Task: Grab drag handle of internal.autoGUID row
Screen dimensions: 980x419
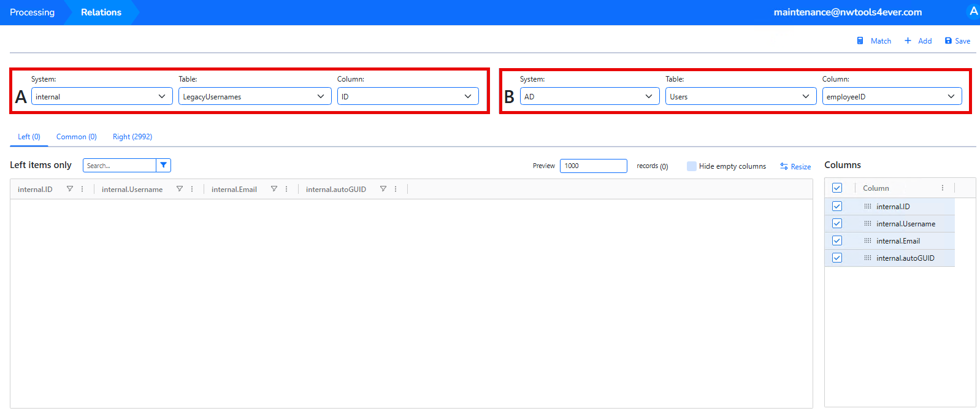Action: pyautogui.click(x=868, y=258)
